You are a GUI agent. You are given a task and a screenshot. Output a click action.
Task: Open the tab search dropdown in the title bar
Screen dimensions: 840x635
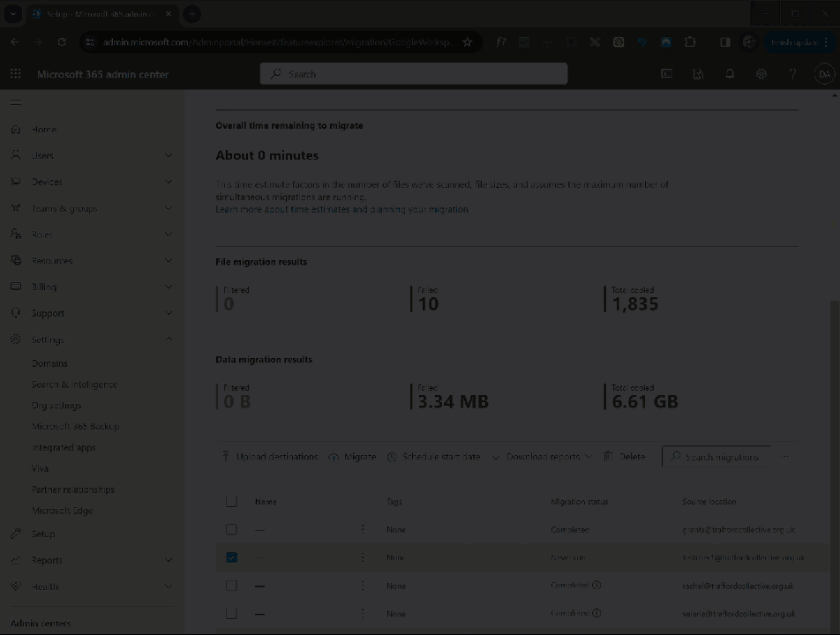point(13,14)
